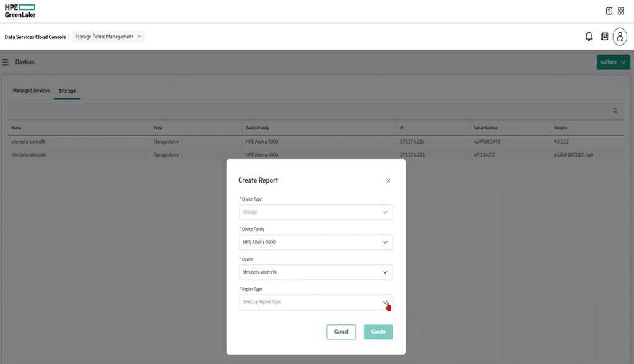Click the search magnifier in table toolbar
This screenshot has height=364, width=634.
point(615,111)
